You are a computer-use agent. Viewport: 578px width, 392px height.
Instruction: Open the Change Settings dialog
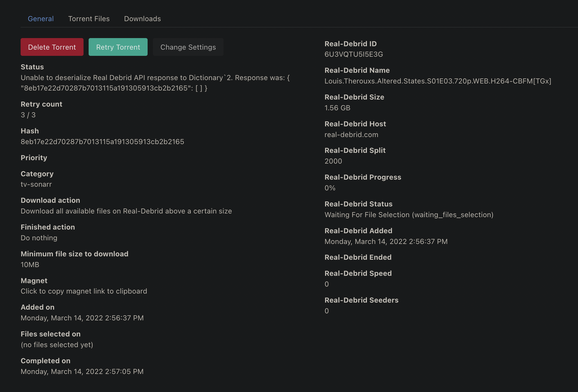(x=188, y=47)
